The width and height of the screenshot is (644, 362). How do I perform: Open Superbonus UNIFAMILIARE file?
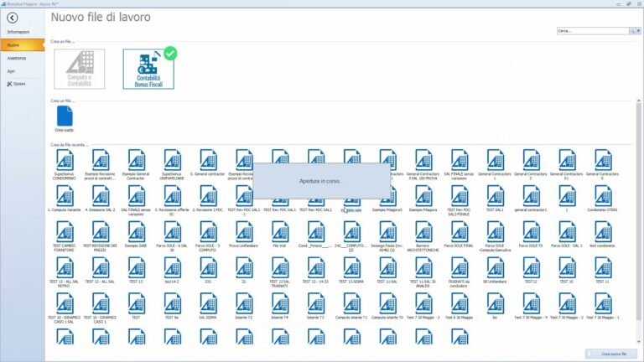[x=172, y=165]
